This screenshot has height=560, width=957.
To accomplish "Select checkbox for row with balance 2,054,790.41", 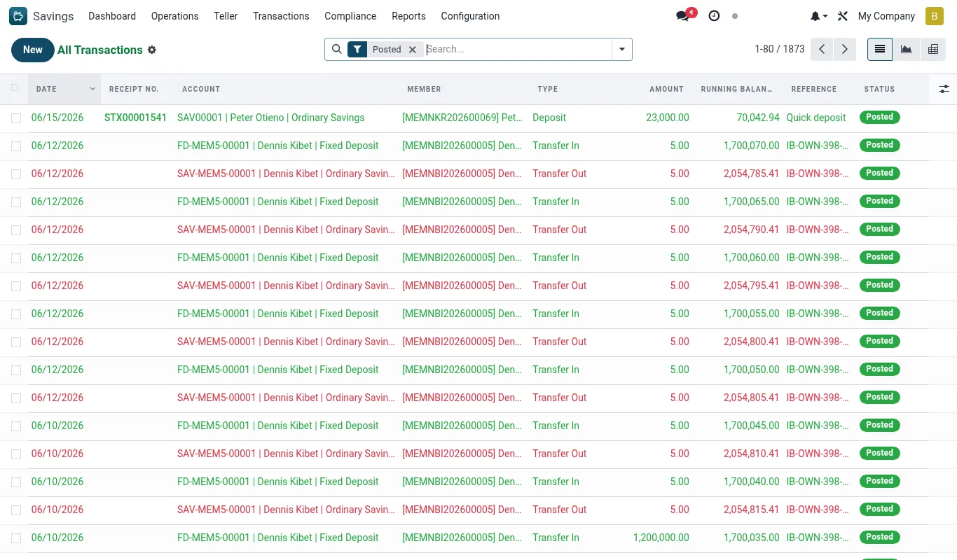I will coord(16,230).
